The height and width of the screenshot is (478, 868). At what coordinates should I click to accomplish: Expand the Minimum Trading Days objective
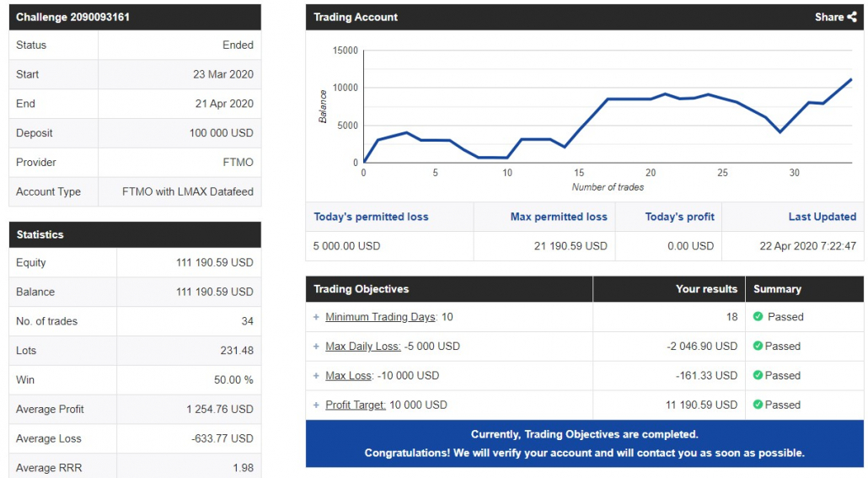tap(317, 318)
